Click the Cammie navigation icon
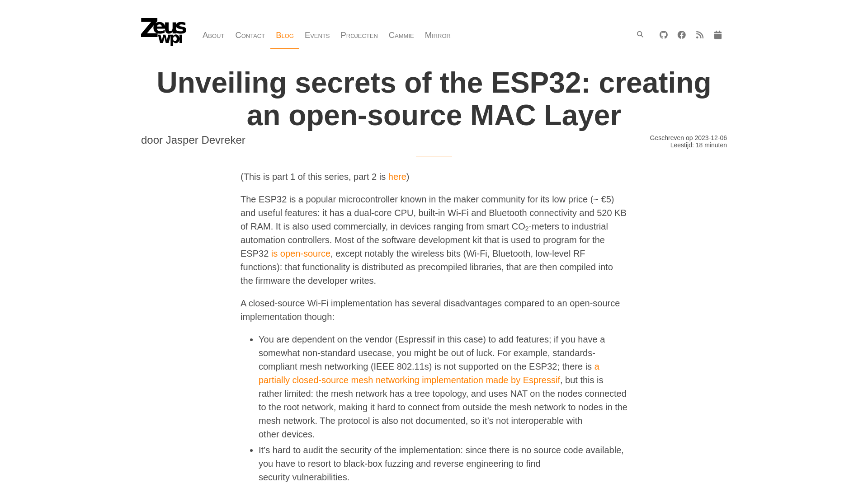Screen dimensions: 868x488 tap(401, 35)
